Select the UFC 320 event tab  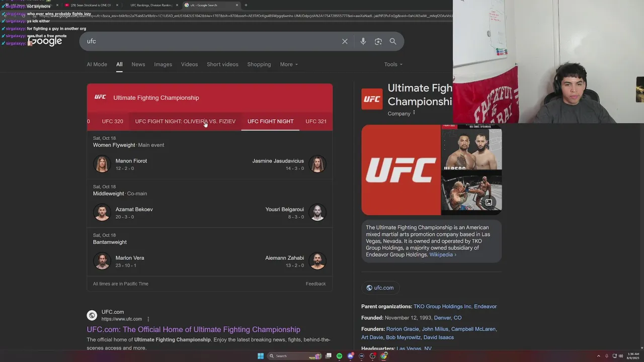coord(112,121)
